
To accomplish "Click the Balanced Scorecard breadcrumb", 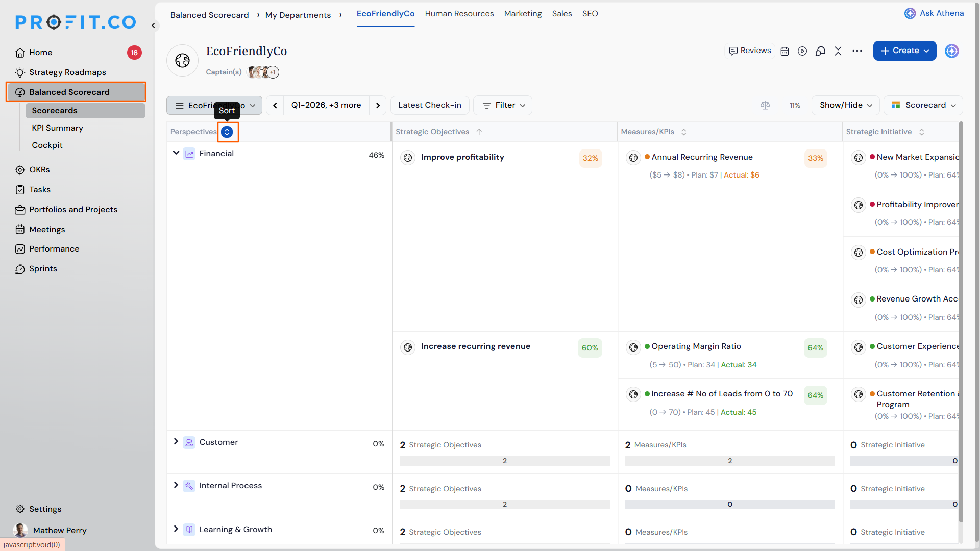I will click(210, 15).
